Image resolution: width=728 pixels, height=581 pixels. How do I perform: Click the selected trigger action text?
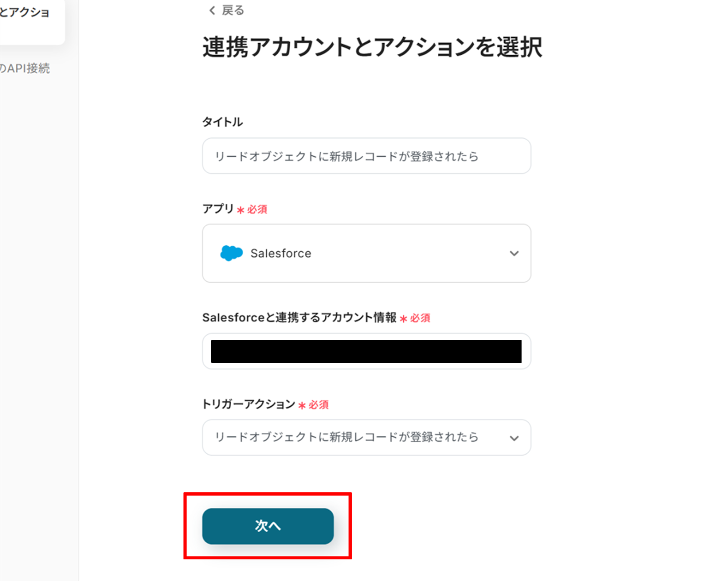click(346, 437)
